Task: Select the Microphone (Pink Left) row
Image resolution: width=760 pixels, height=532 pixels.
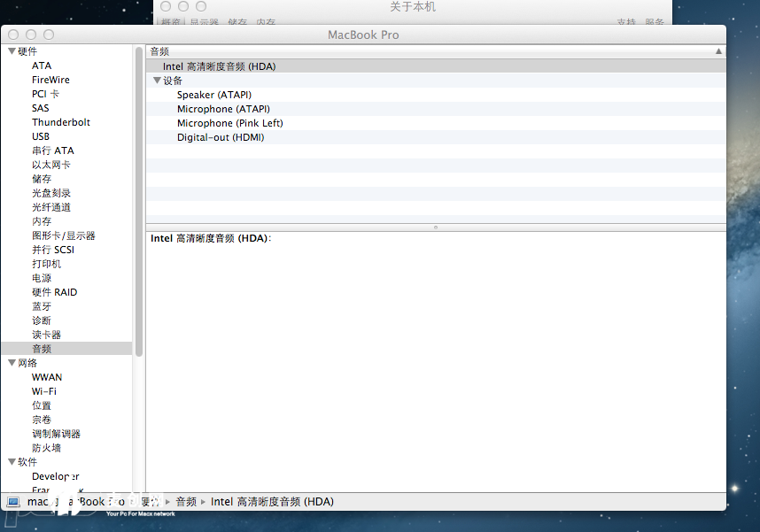Action: [x=229, y=123]
